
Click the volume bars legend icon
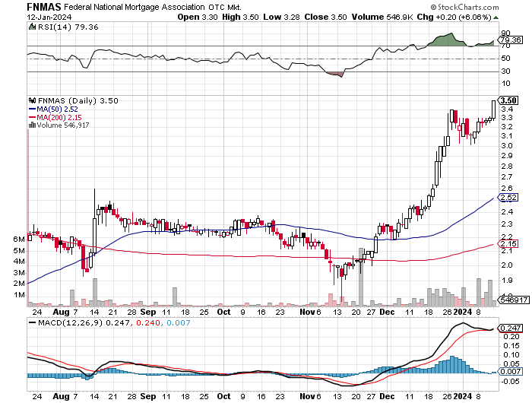click(32, 125)
